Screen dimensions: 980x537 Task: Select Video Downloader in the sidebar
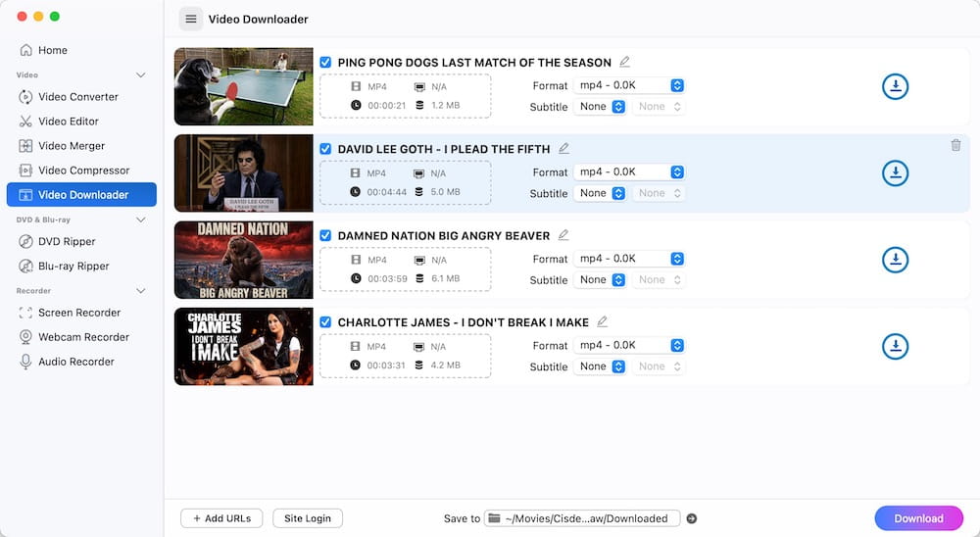click(81, 194)
